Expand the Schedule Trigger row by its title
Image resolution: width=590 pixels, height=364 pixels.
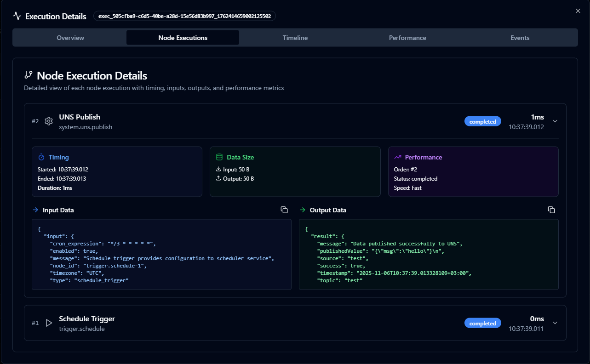click(87, 319)
